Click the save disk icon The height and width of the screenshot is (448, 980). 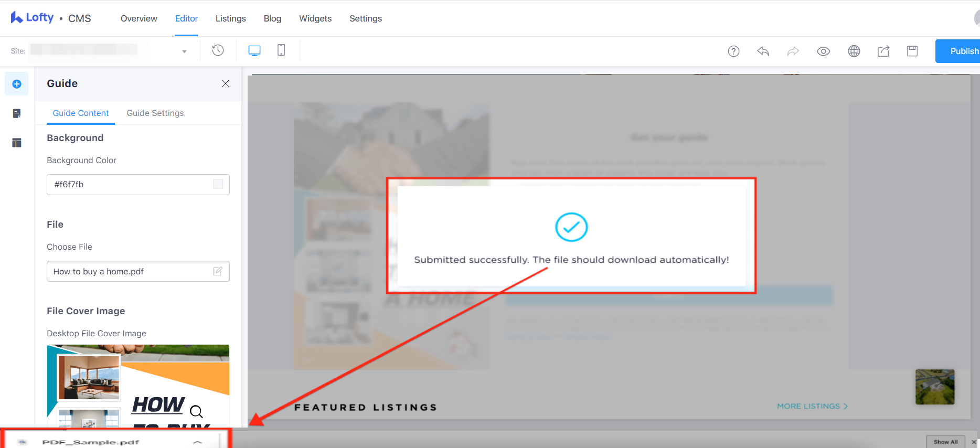[912, 51]
